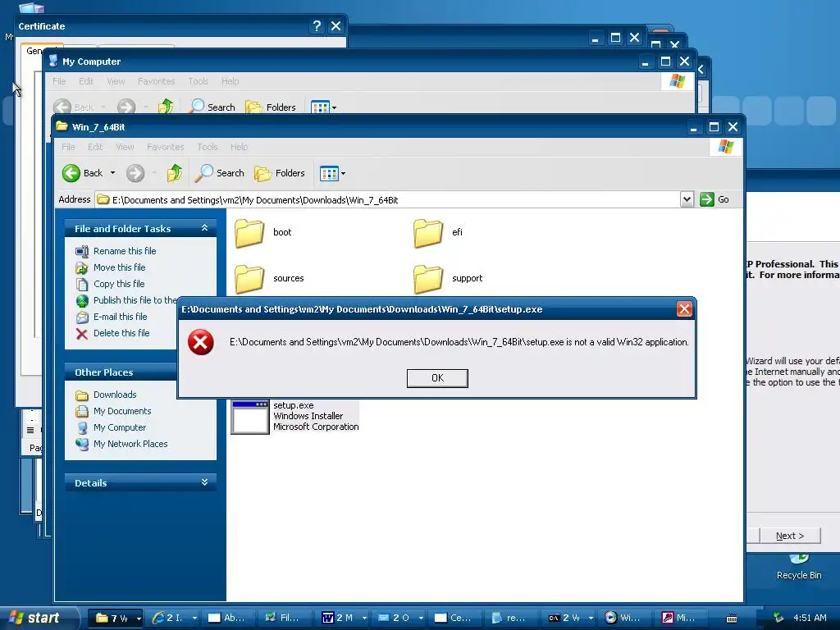
Task: Open My Computer under Other Places
Action: pyautogui.click(x=120, y=427)
